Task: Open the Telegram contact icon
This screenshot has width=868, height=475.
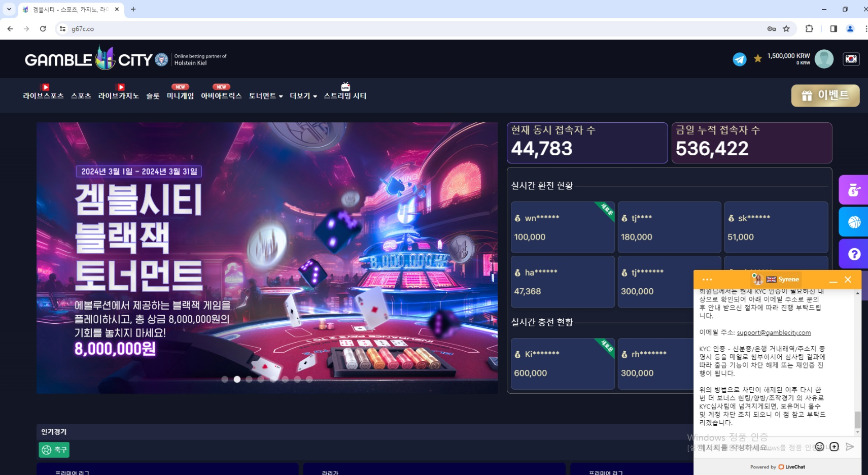Action: 740,59
